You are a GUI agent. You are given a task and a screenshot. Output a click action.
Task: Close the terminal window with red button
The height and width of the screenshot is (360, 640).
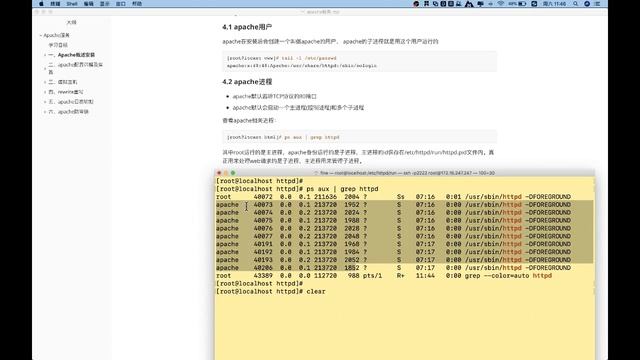pos(219,173)
